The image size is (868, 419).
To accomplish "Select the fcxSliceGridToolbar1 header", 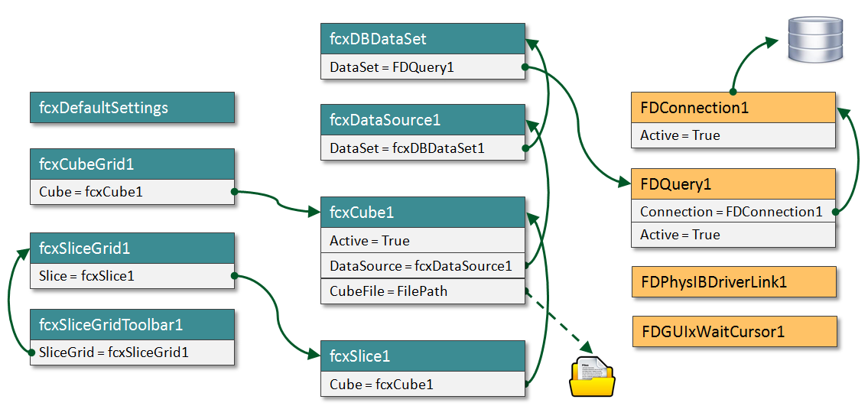I will (x=132, y=325).
